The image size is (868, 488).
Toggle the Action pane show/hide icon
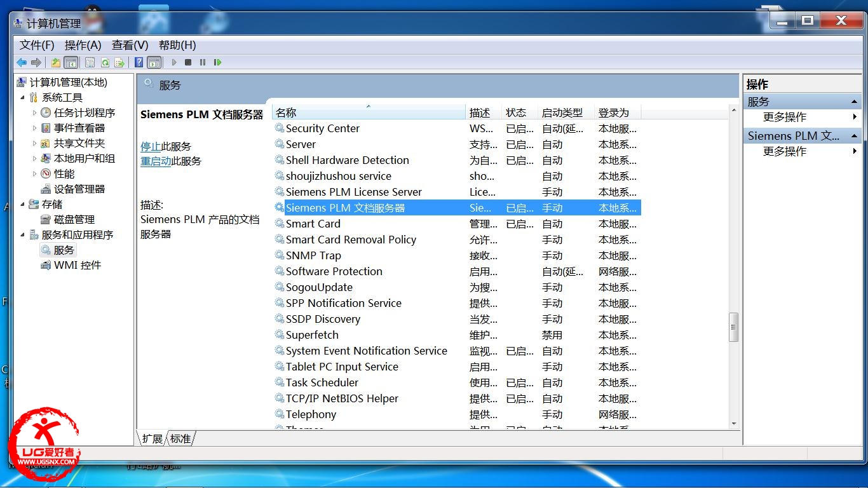tap(154, 62)
